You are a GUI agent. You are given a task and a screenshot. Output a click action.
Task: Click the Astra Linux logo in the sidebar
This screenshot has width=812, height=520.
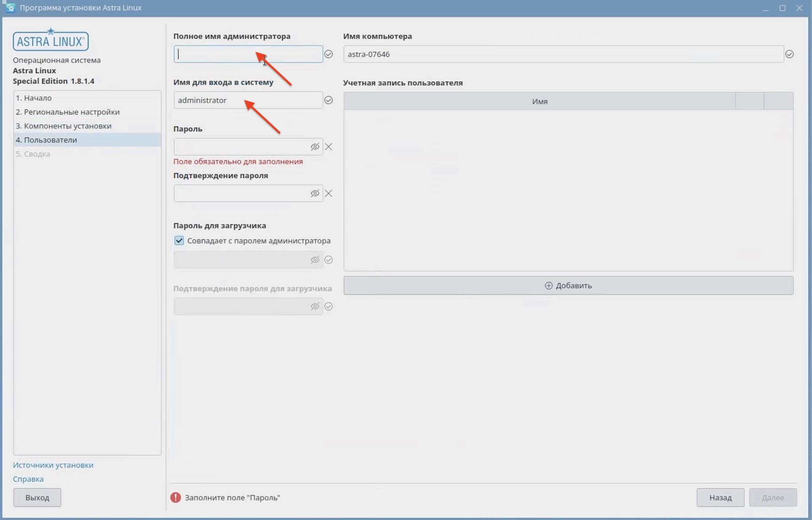click(50, 39)
